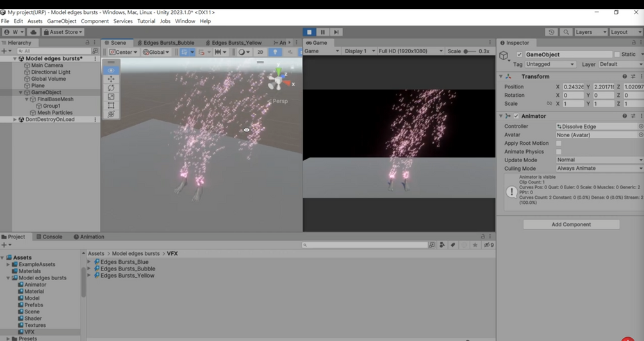Select the Scale tool in scene overlay

(x=111, y=97)
